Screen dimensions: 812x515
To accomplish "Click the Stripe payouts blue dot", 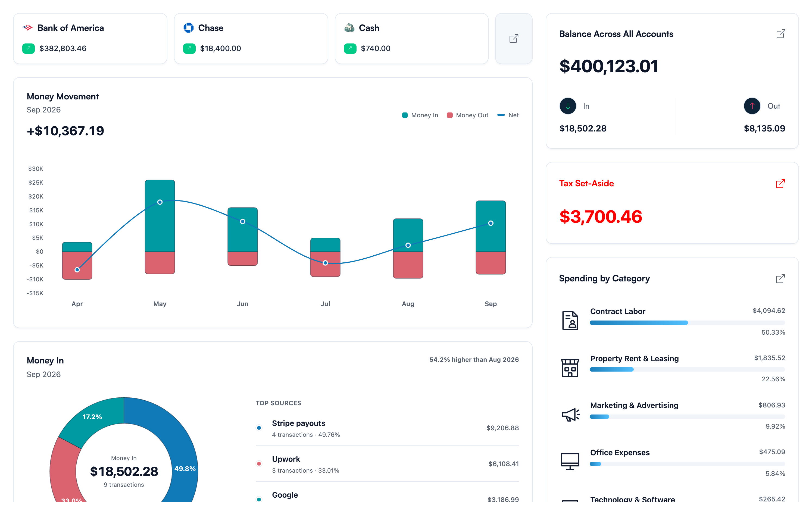I will 259,428.
